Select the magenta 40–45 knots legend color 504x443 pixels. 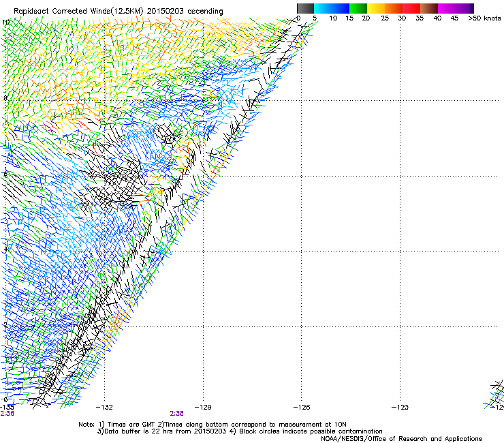click(447, 8)
